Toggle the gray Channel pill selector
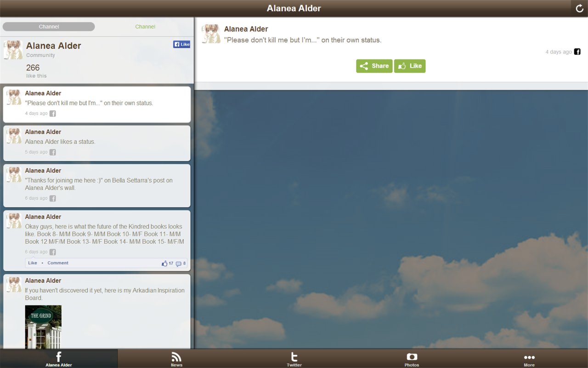 click(x=49, y=26)
